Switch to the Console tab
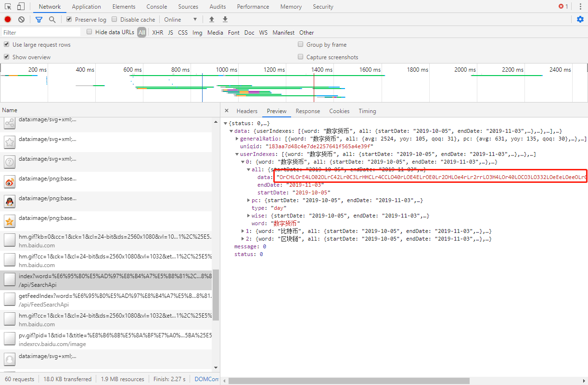Screen dimensions: 588x385 click(x=156, y=7)
